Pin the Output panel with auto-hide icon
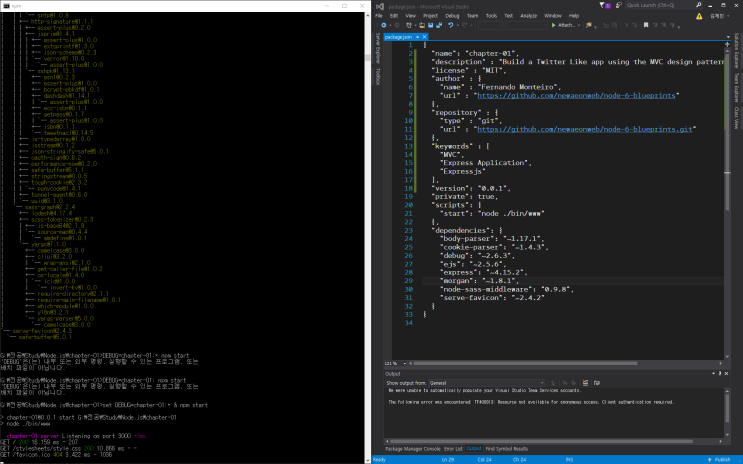 [720, 374]
